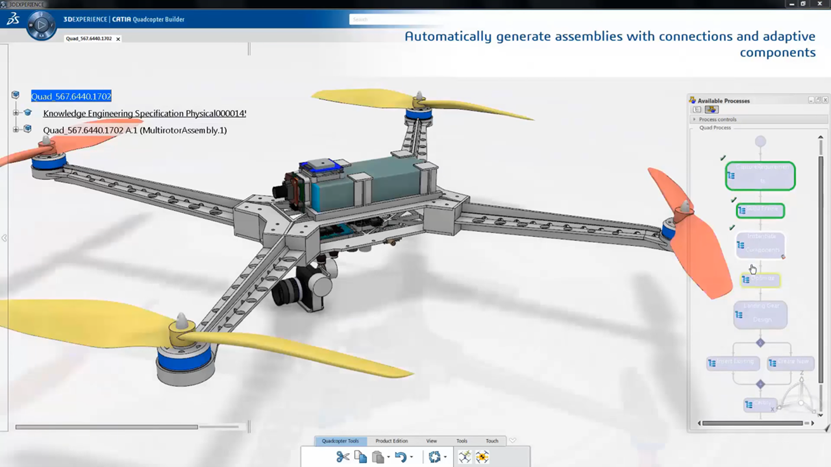The width and height of the screenshot is (831, 467).
Task: Click MultirotorAssembly.1 node product icon
Action: [28, 129]
